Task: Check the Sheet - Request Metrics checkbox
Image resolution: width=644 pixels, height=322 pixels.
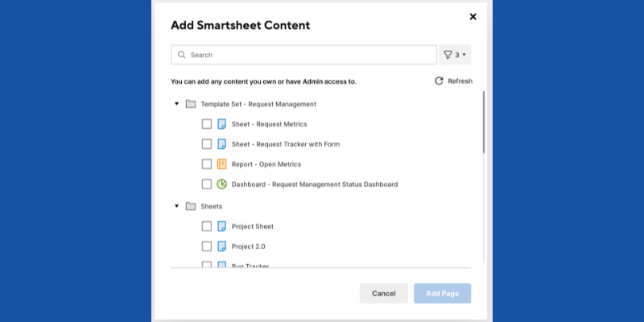Action: tap(207, 124)
